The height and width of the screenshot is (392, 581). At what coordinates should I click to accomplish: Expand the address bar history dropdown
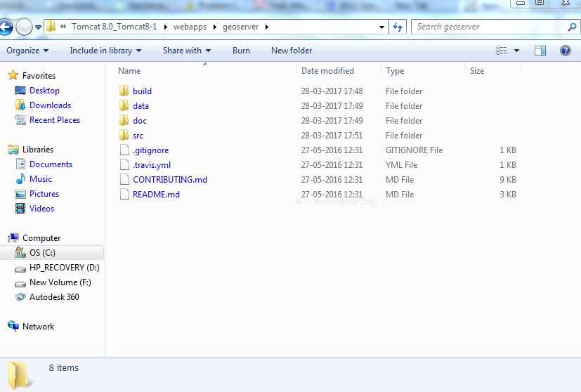[x=381, y=27]
